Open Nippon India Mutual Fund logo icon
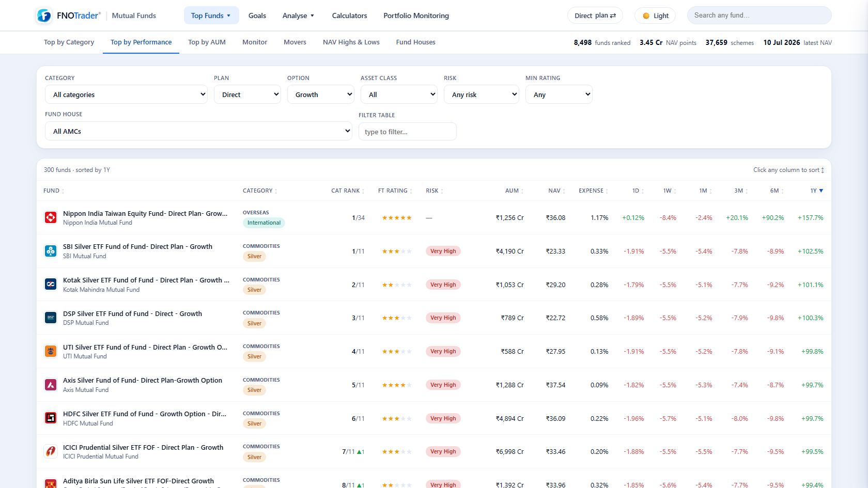This screenshot has height=488, width=868. point(51,217)
